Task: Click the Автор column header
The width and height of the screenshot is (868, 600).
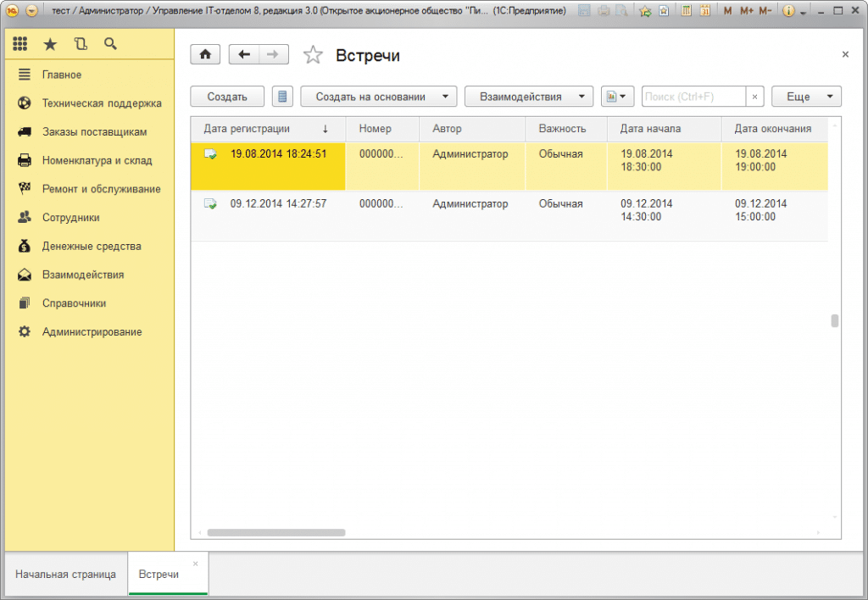Action: (x=472, y=129)
